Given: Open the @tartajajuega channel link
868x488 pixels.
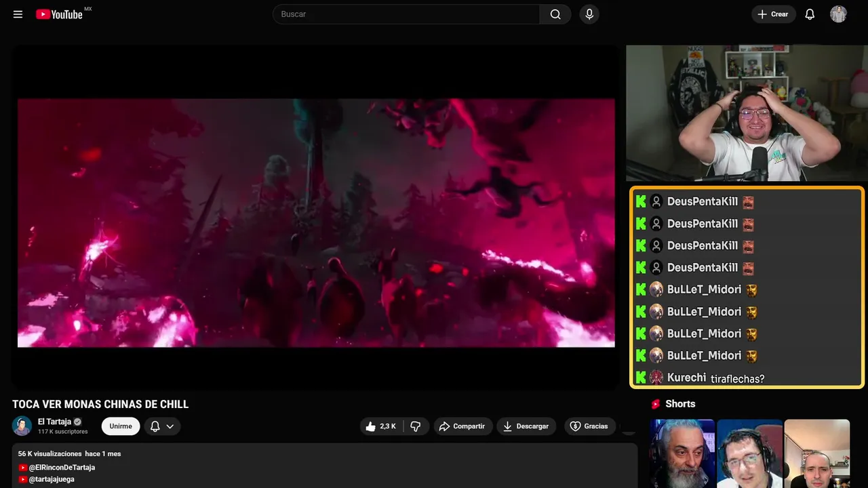Looking at the screenshot, I should 52,479.
